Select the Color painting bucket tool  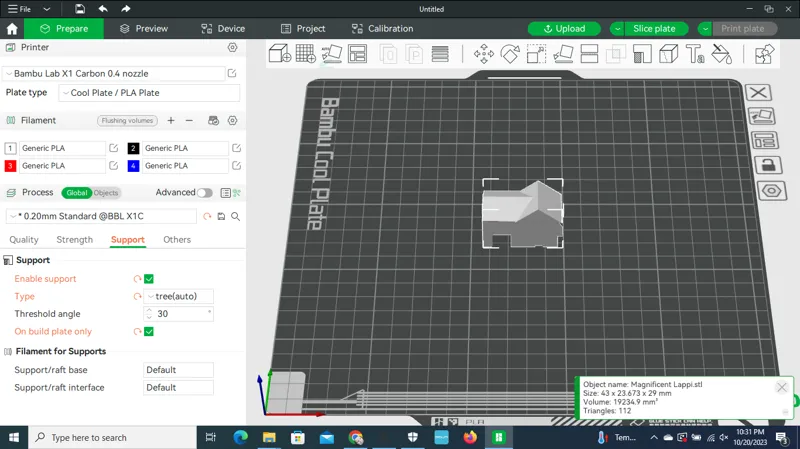click(x=721, y=54)
